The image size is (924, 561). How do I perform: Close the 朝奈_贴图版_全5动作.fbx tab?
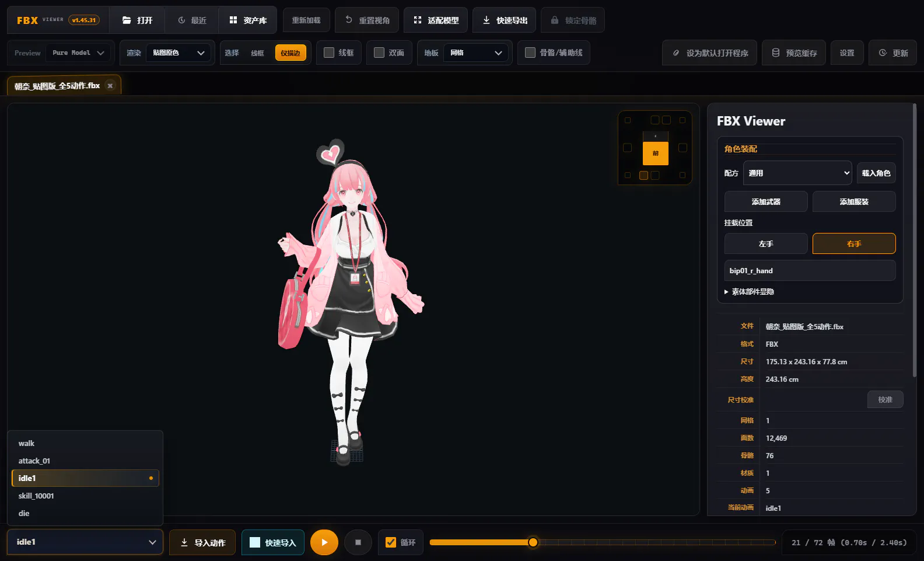click(110, 86)
